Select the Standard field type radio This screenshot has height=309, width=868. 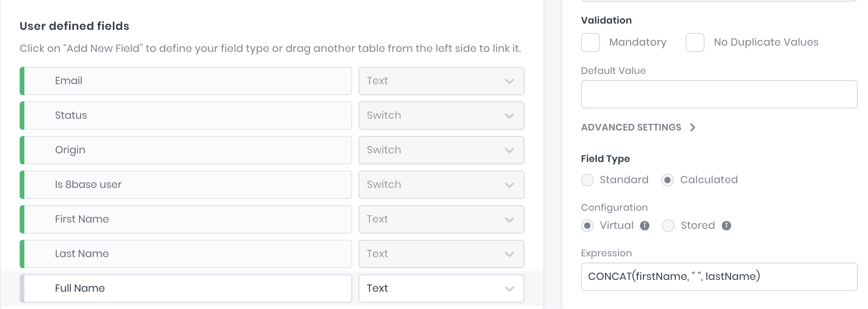[x=587, y=180]
